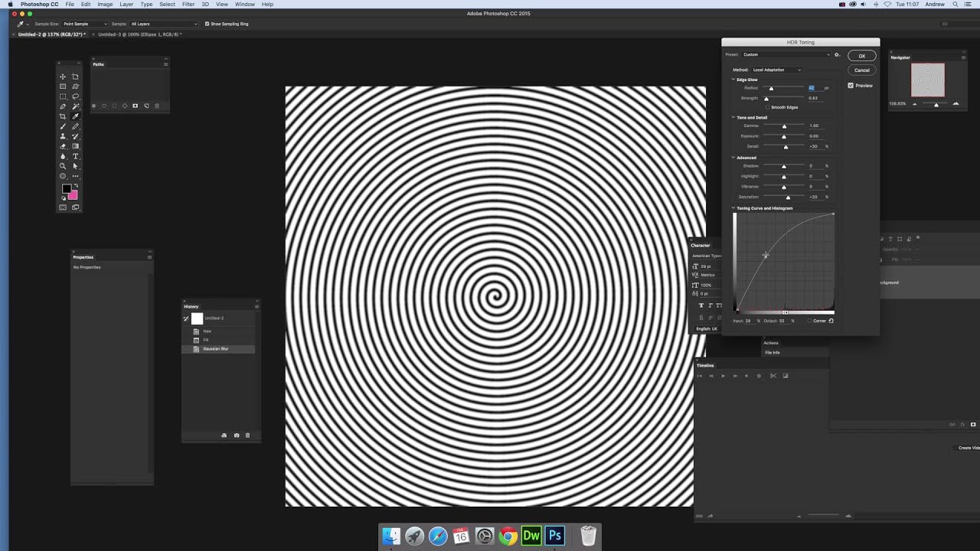Select the Eraser tool
This screenshot has height=551, width=980.
63,146
